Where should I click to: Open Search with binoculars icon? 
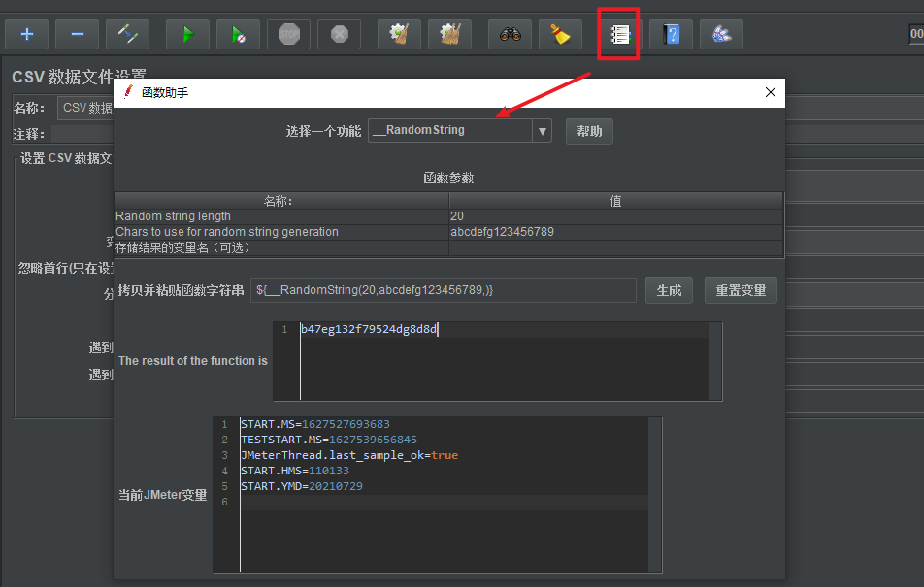click(511, 34)
